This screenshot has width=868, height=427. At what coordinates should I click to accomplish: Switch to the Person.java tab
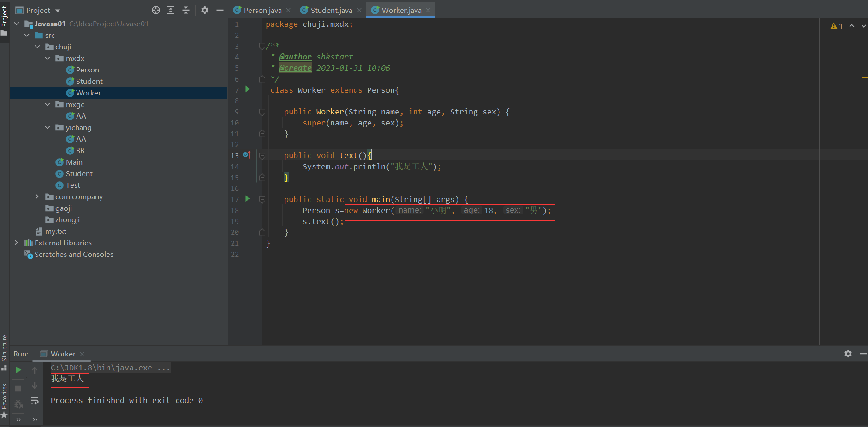(x=262, y=10)
